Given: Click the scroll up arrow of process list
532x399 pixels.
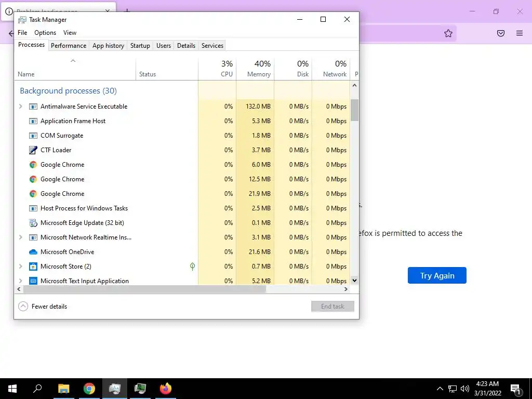Looking at the screenshot, I should (x=354, y=86).
